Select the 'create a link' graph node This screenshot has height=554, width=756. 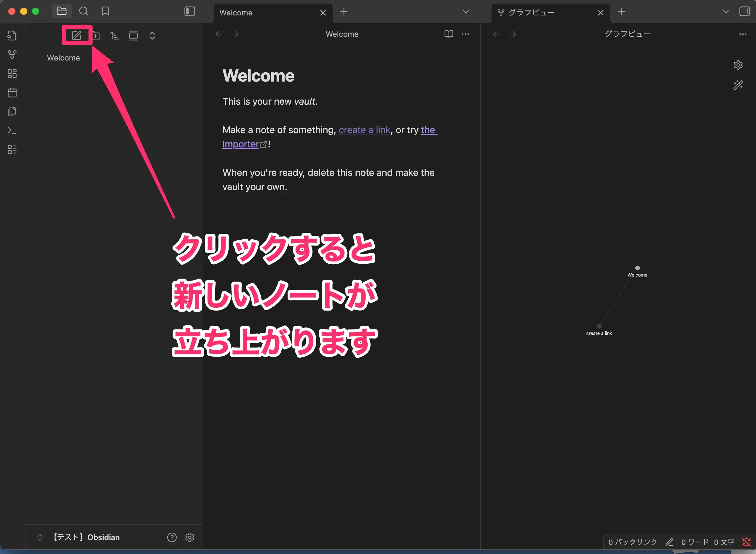coord(599,326)
